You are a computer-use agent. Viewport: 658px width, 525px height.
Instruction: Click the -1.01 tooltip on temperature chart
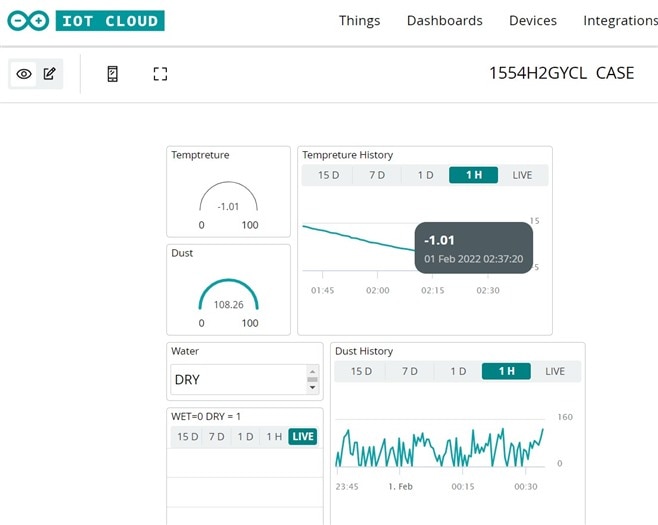click(474, 248)
